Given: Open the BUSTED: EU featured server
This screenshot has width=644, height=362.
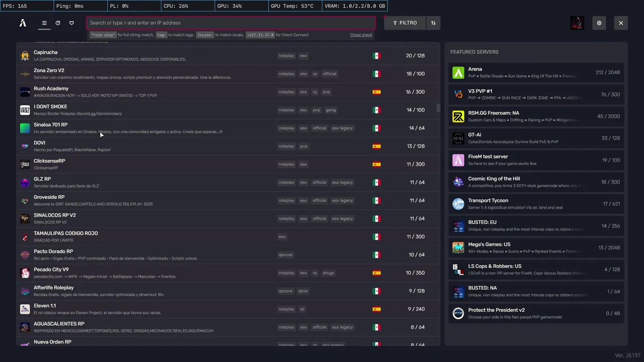Looking at the screenshot, I should tap(536, 226).
